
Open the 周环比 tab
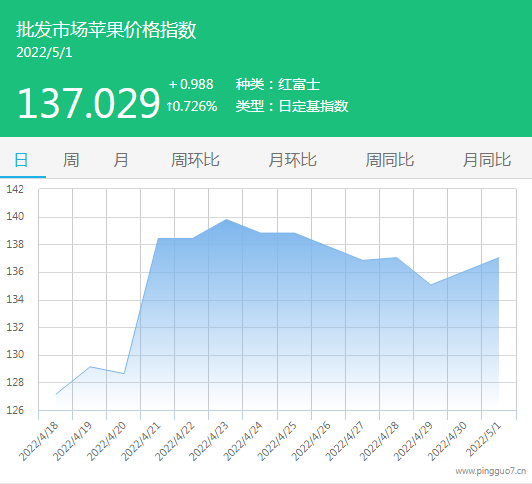click(x=195, y=160)
